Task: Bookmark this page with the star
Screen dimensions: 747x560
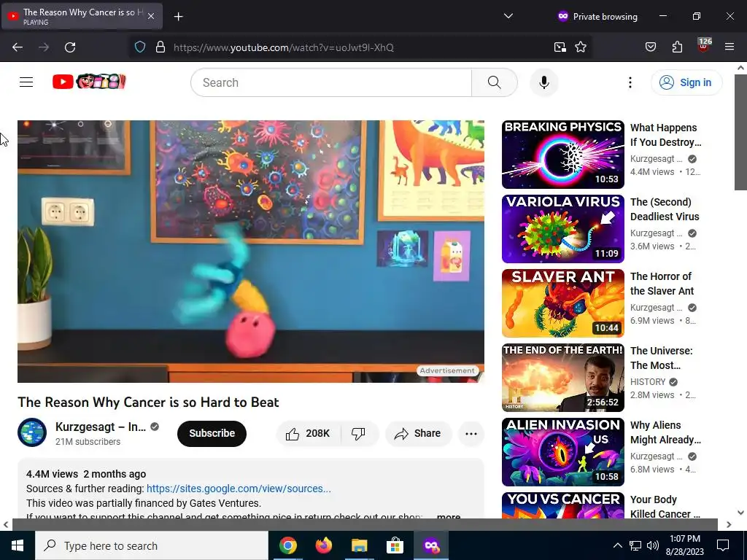Action: coord(580,47)
